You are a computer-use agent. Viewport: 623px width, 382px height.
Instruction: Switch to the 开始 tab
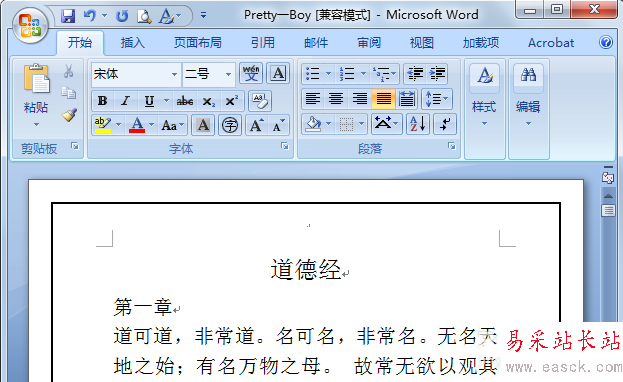80,43
